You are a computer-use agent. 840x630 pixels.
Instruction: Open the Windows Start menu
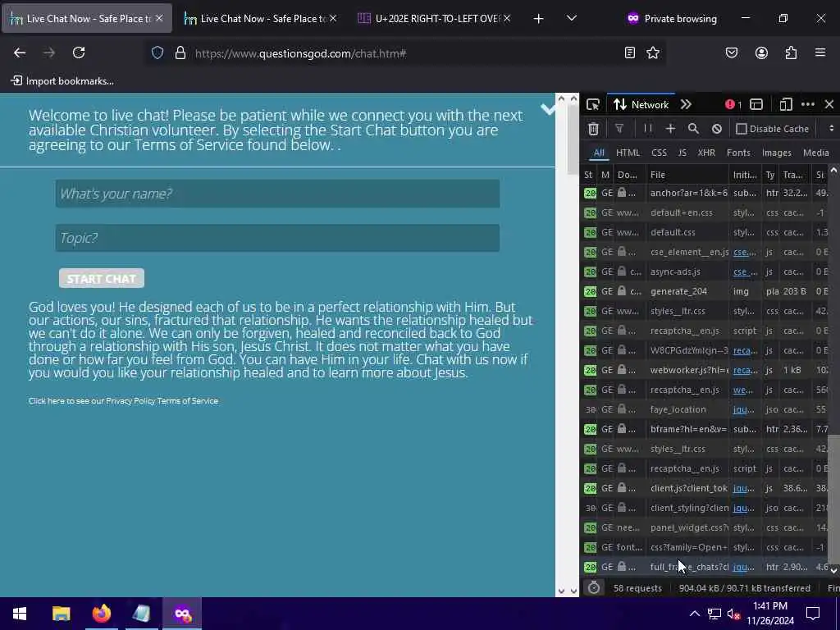20,614
